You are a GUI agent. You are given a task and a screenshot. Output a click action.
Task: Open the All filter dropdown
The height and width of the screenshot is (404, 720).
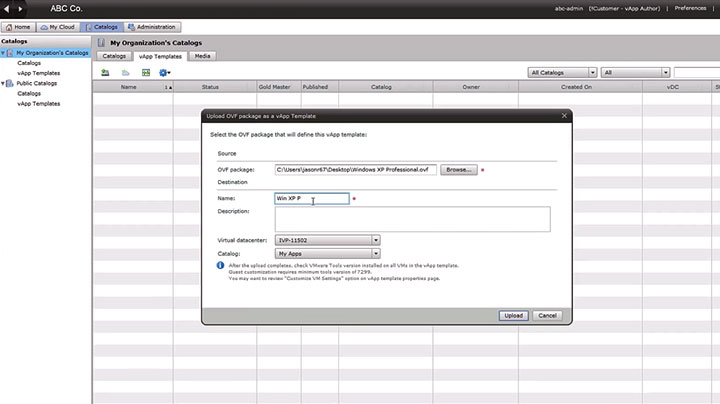(635, 73)
